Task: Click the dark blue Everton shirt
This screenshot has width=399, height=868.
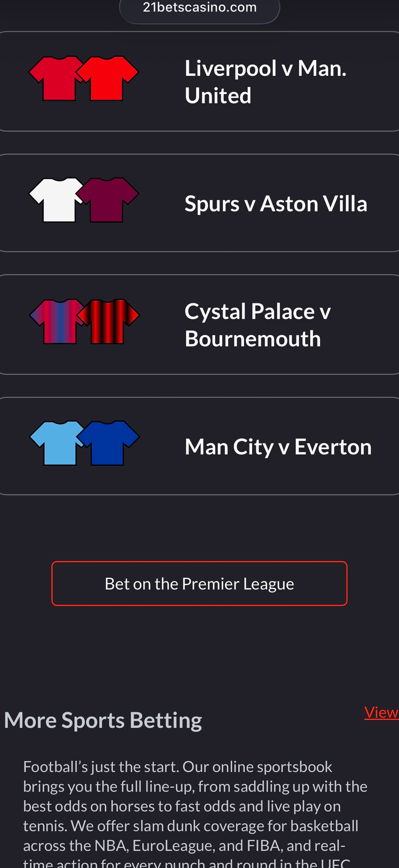Action: [x=109, y=443]
